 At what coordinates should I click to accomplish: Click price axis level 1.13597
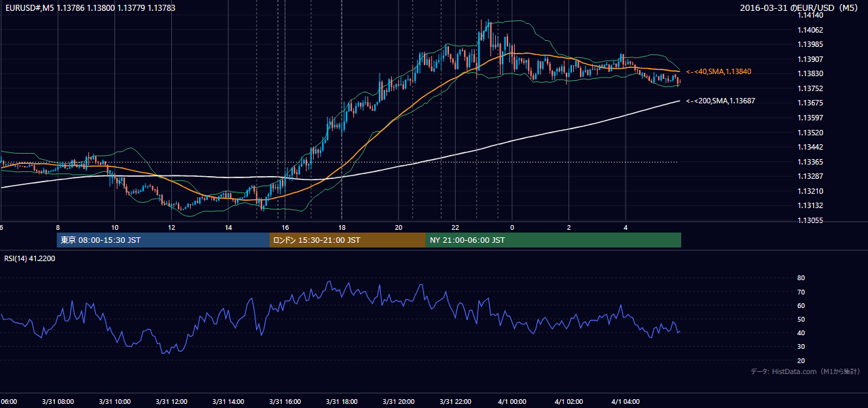[x=810, y=118]
